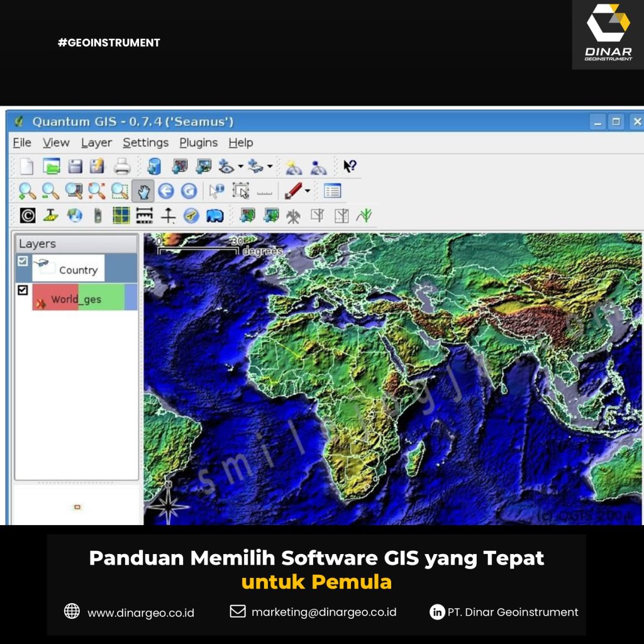This screenshot has width=644, height=644.
Task: Activate the What's This help pointer
Action: (x=350, y=166)
